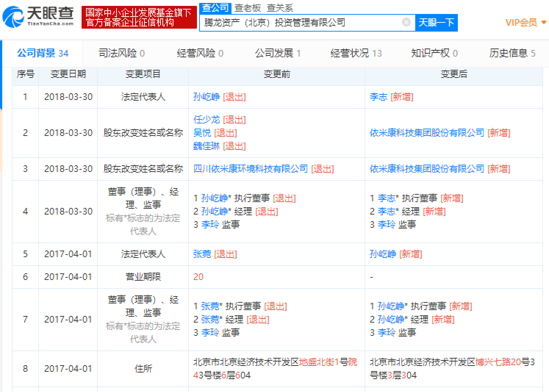Image resolution: width=549 pixels, height=392 pixels.
Task: Click the 变更前 column header
Action: point(277,74)
